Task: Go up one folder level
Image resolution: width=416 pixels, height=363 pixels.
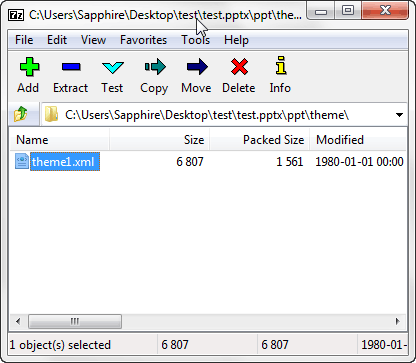Action: point(21,114)
